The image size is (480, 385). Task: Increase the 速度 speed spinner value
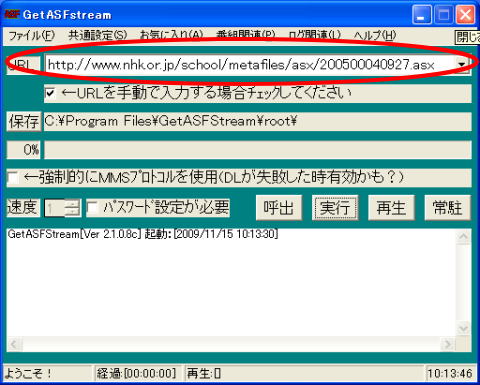pyautogui.click(x=72, y=203)
